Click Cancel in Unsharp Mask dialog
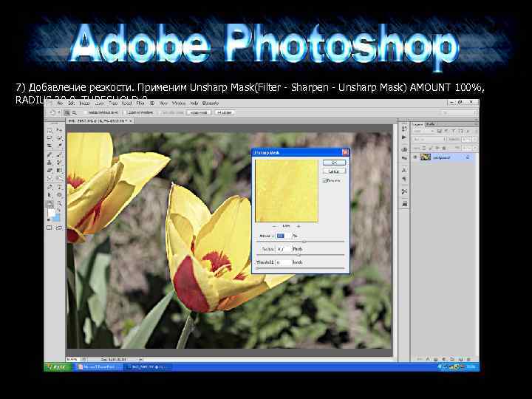 click(x=334, y=171)
